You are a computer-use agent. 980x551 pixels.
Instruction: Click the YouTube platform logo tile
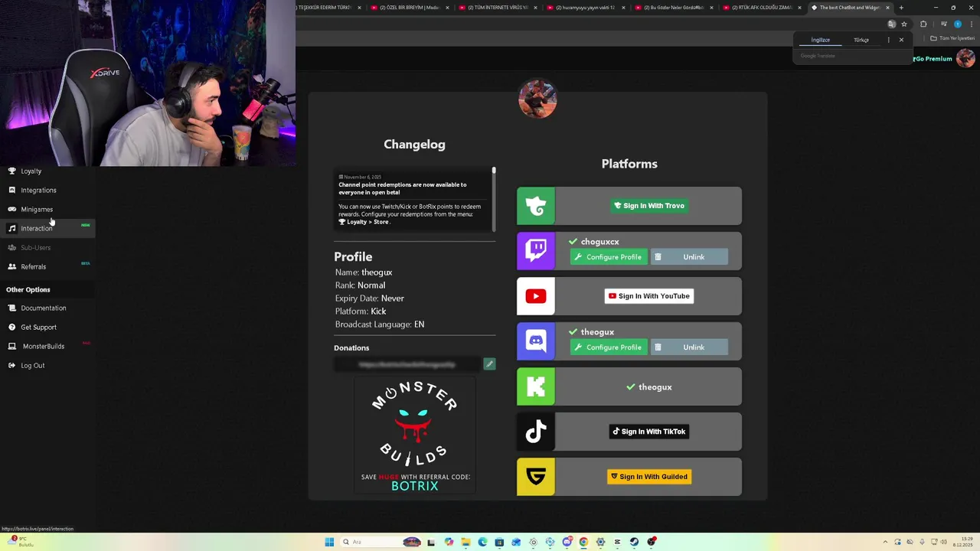pyautogui.click(x=536, y=296)
